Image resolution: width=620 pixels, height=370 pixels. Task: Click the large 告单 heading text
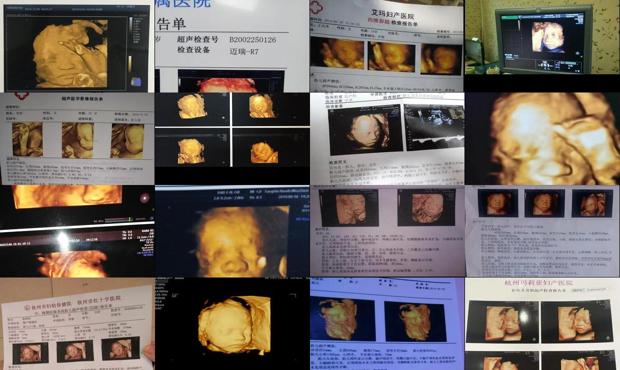(171, 24)
